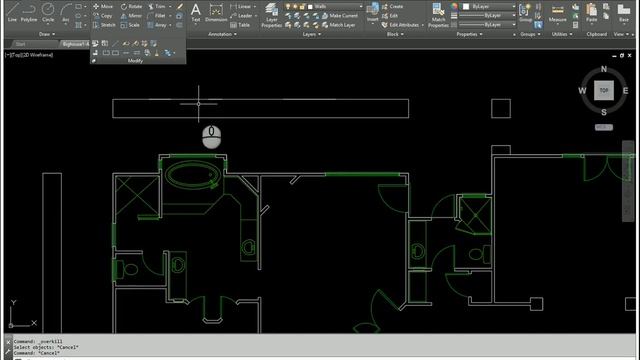Open the Trim dropdown arrow
The image size is (640, 360).
pos(170,7)
